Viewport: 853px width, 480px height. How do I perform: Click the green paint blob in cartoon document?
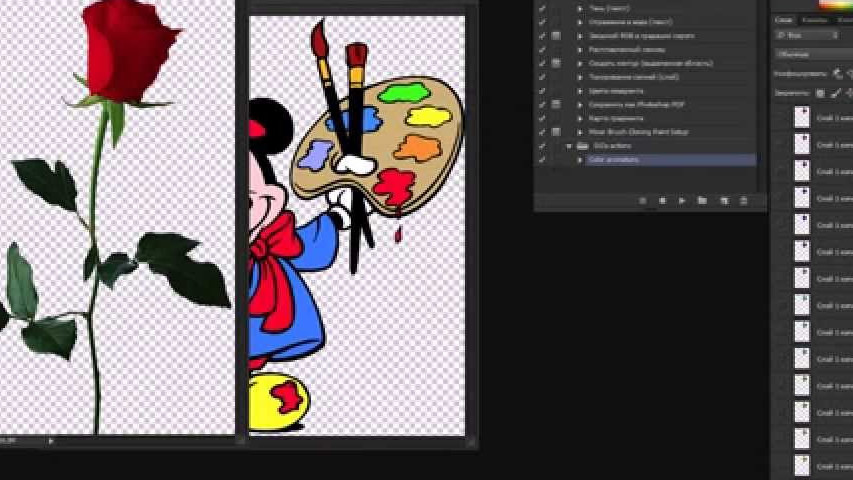coord(404,93)
